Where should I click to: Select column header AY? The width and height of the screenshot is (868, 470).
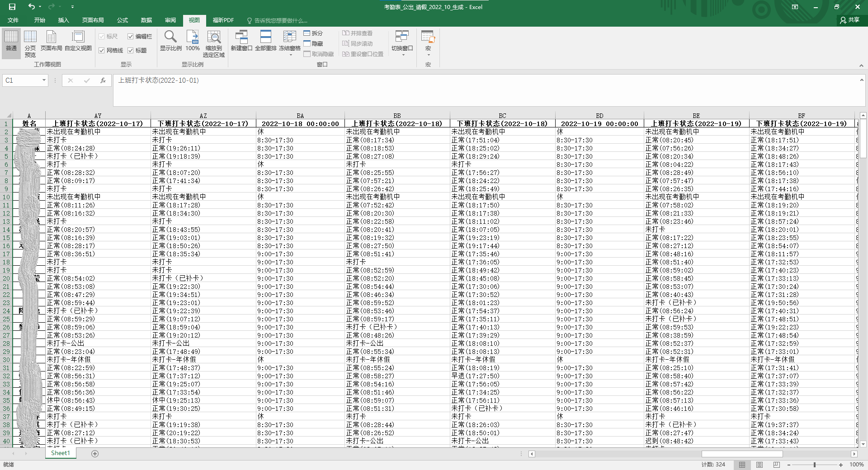98,116
